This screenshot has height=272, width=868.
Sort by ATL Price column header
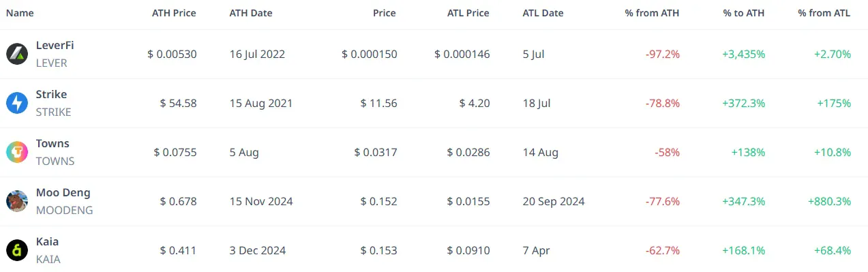(468, 13)
